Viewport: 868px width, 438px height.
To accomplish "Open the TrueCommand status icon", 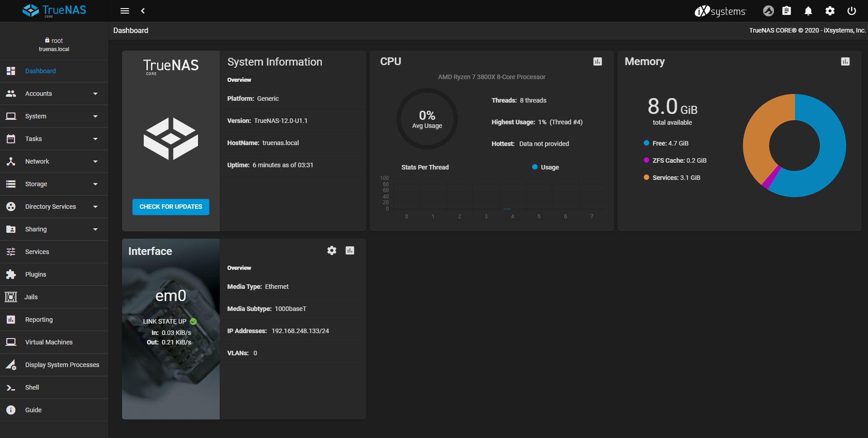I will [768, 11].
